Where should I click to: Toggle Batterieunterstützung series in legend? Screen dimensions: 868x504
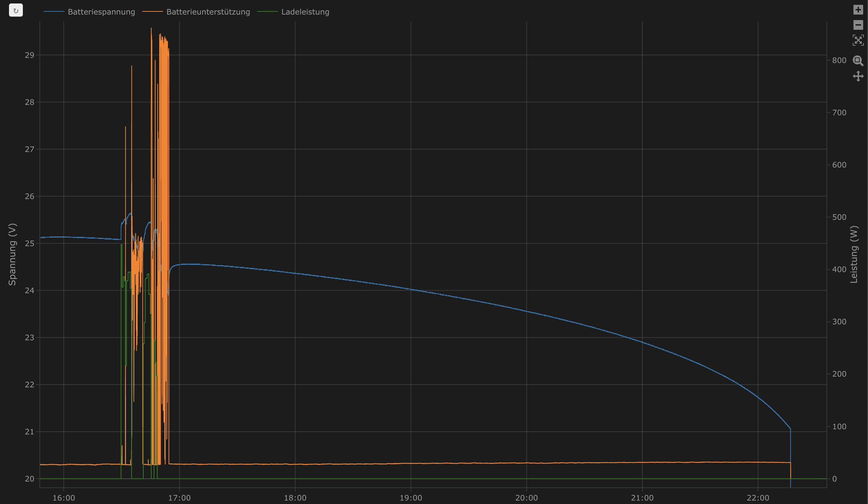[208, 12]
